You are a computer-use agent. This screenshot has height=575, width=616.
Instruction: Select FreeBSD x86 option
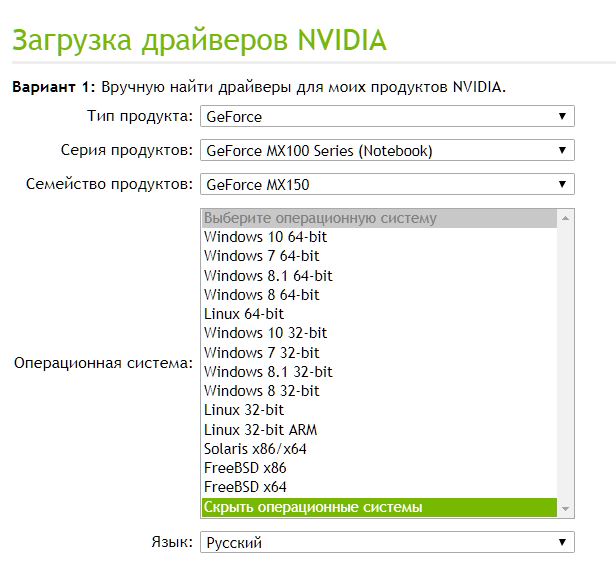coord(379,468)
